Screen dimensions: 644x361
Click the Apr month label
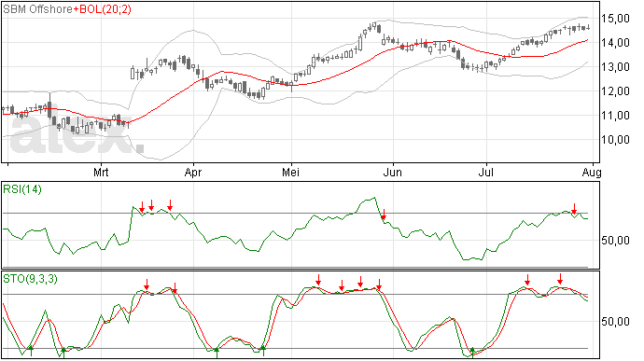point(193,172)
